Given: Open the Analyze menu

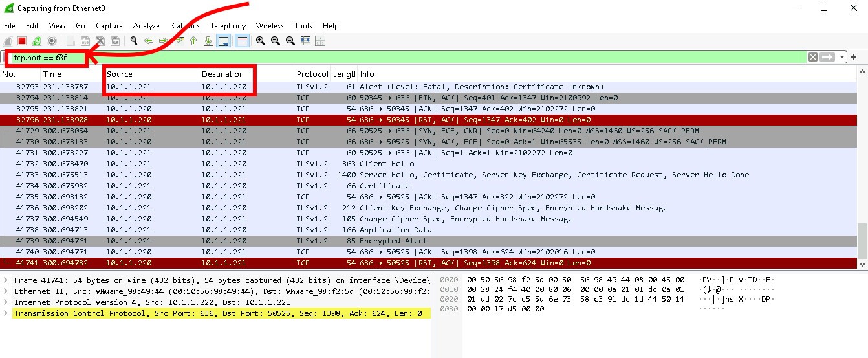Looking at the screenshot, I should pyautogui.click(x=146, y=26).
